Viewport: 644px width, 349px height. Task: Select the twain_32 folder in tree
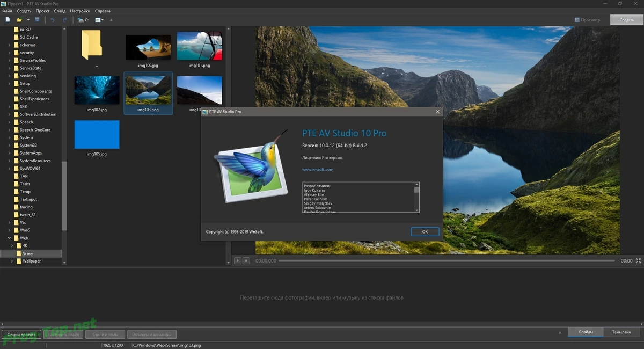click(27, 215)
